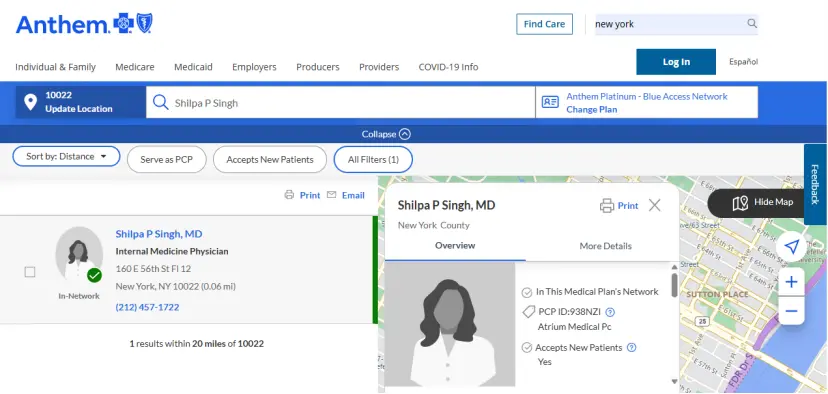Click provider avatar in results list
This screenshot has height=394, width=828.
(x=79, y=254)
